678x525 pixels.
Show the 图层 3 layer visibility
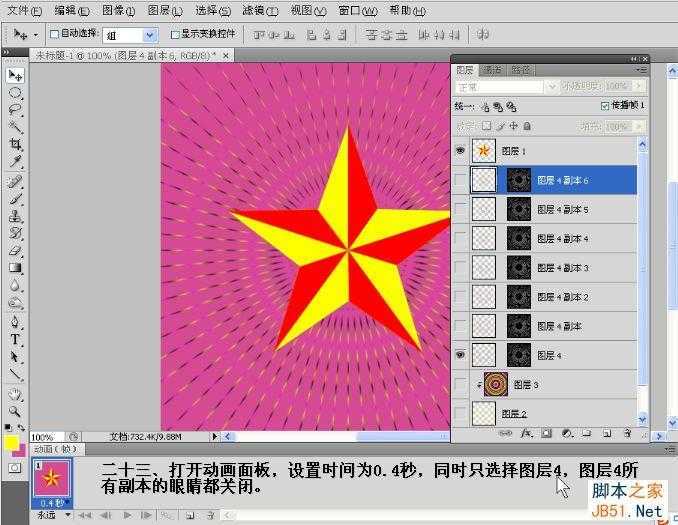(x=461, y=384)
